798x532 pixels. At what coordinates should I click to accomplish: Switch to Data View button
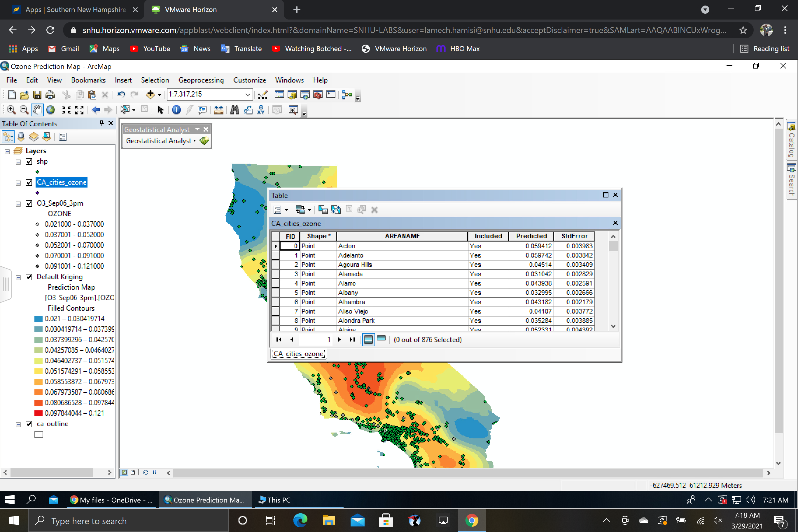125,472
